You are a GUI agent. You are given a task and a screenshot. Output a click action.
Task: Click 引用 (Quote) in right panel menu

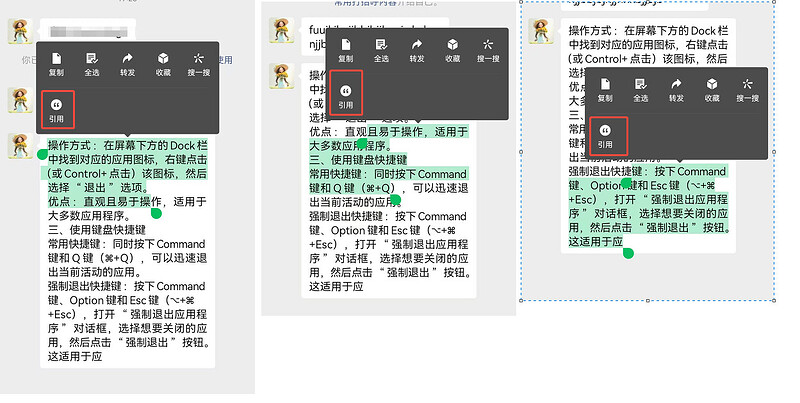coord(605,135)
